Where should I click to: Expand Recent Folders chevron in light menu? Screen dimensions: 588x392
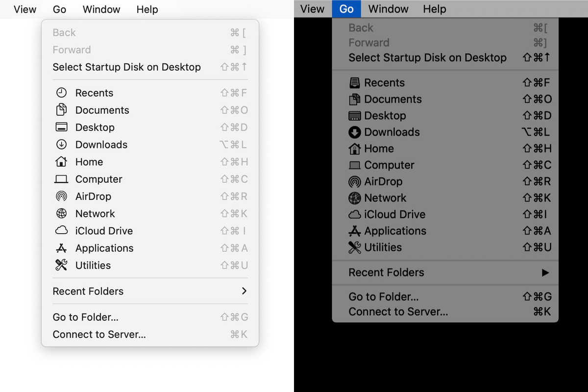(244, 291)
